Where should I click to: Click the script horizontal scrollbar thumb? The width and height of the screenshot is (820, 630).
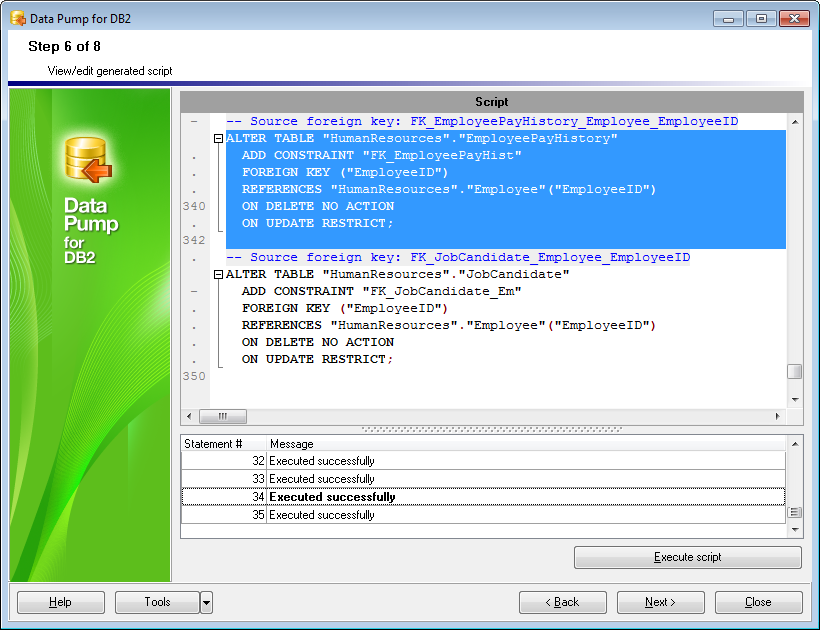tap(223, 416)
